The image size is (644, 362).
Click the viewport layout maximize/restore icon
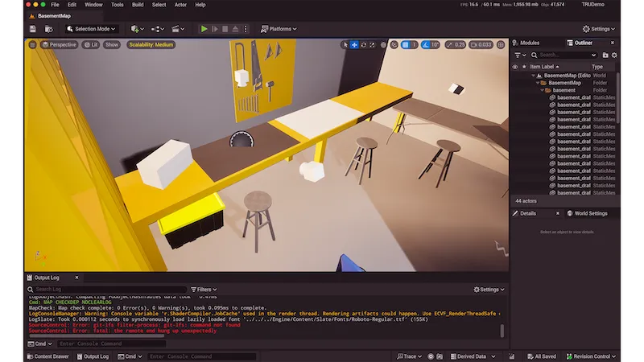point(501,45)
